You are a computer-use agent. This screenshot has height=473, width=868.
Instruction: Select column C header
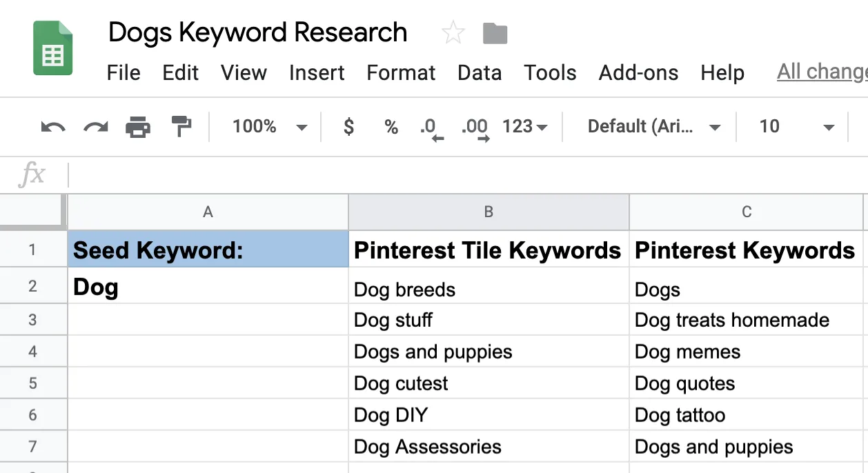coord(747,212)
